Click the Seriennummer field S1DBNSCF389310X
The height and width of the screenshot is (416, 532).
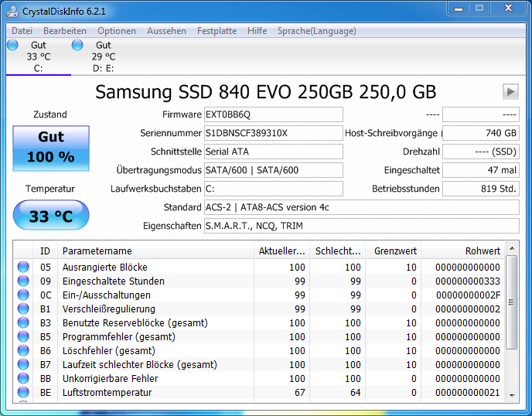274,133
